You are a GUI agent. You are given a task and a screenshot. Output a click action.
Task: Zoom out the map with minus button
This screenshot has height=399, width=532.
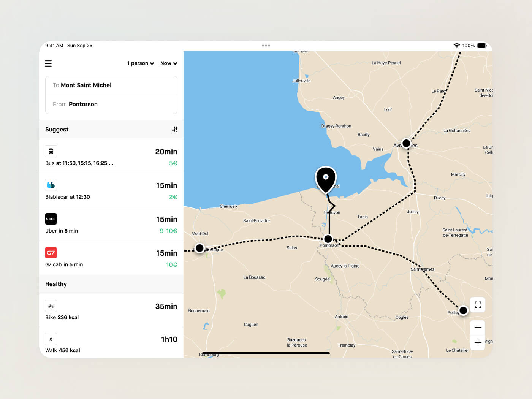coord(478,328)
